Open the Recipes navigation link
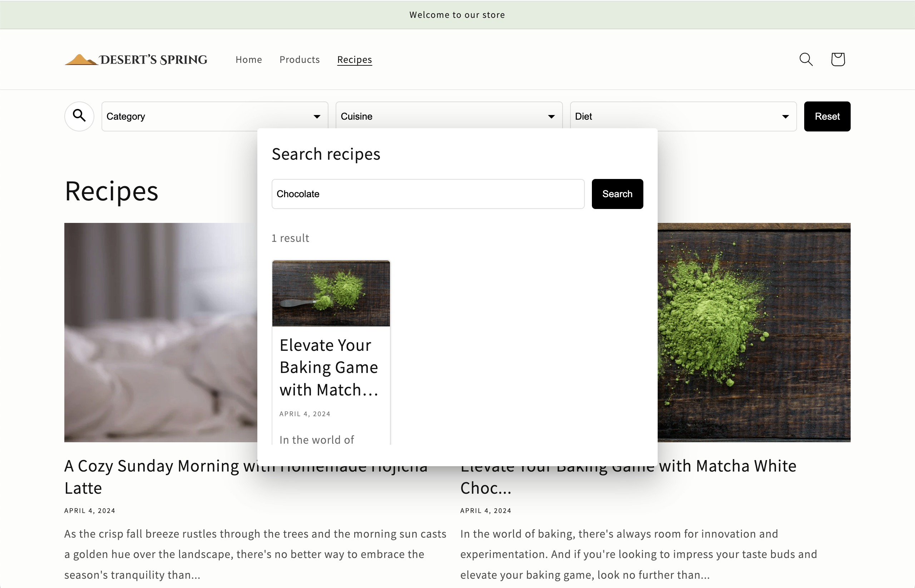 [x=354, y=59]
